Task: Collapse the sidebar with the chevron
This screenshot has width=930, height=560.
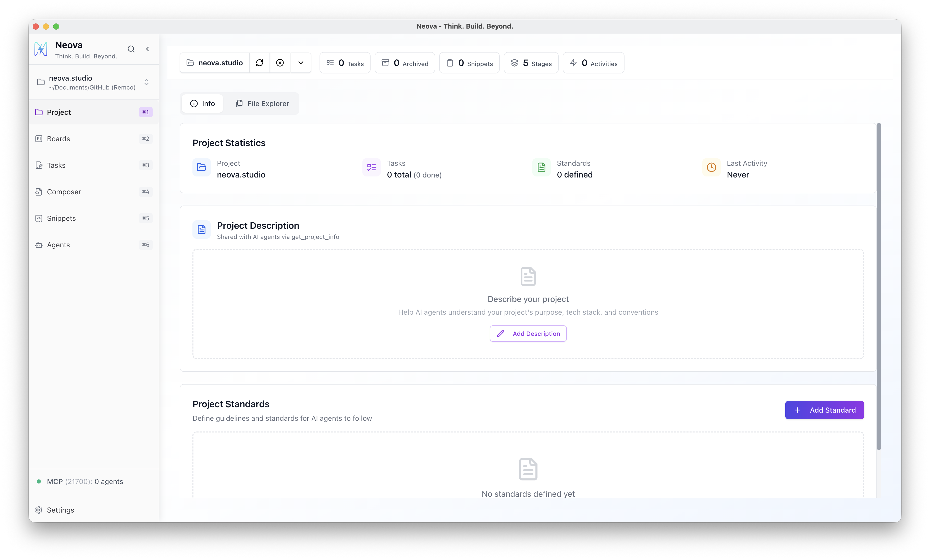Action: click(148, 49)
